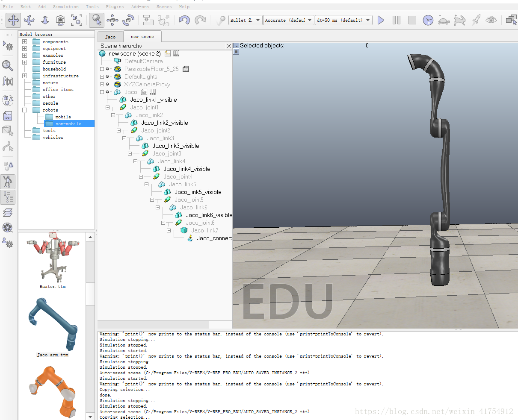Select Jaco_link1_visible in hierarchy
The width and height of the screenshot is (518, 420).
tap(154, 100)
